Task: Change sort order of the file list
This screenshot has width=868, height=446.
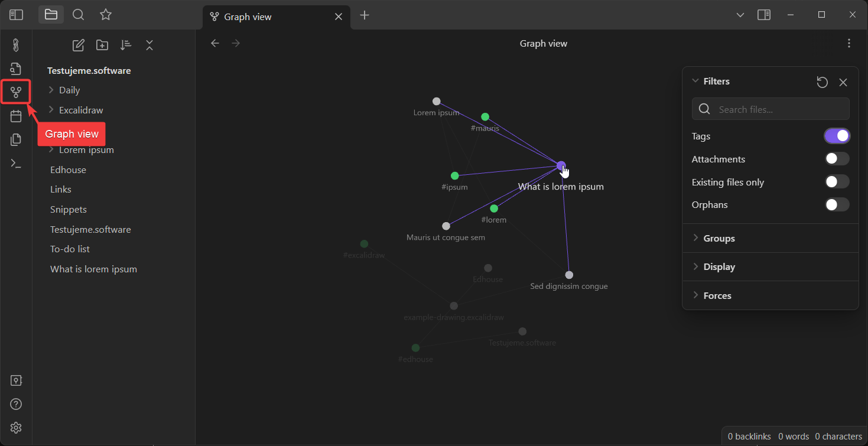Action: click(x=125, y=45)
